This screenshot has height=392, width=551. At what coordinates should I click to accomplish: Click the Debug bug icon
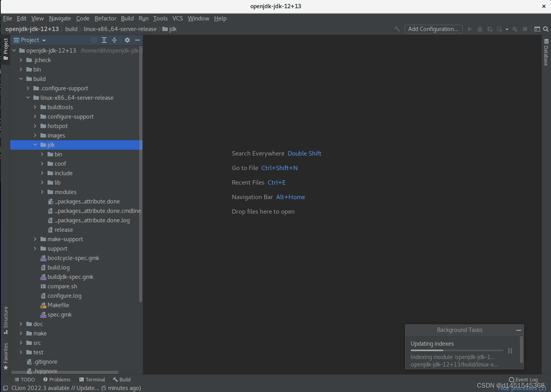tap(479, 29)
